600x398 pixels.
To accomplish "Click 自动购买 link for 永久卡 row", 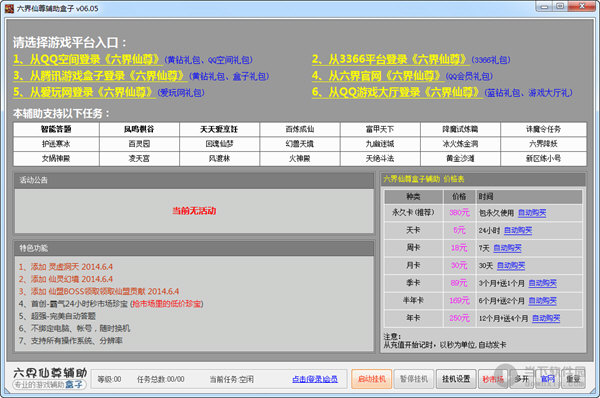I will coord(532,213).
